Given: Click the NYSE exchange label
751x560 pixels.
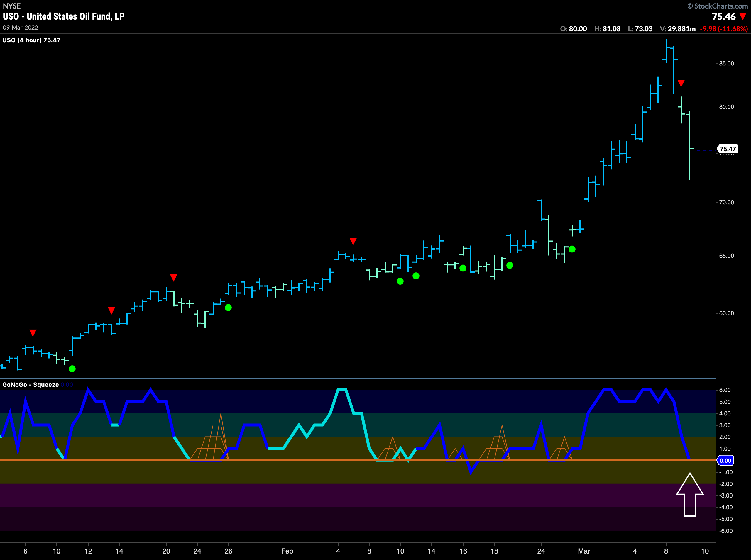Looking at the screenshot, I should (11, 6).
